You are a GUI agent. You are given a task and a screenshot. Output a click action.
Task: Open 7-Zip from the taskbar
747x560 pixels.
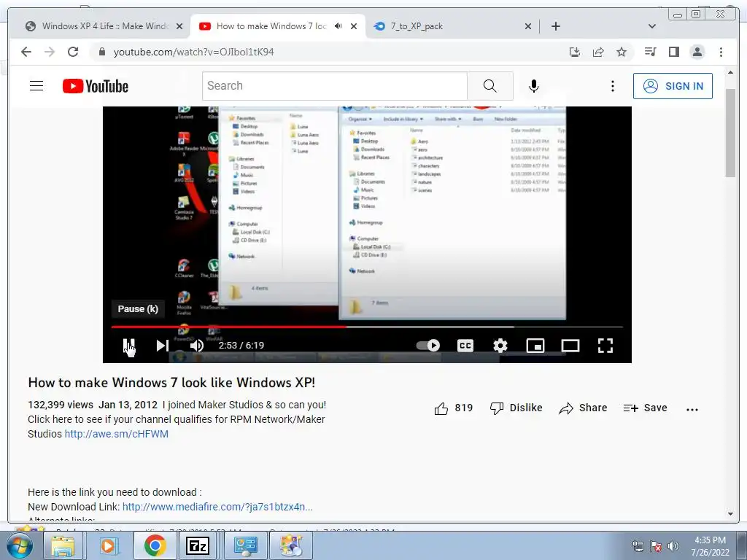click(198, 545)
